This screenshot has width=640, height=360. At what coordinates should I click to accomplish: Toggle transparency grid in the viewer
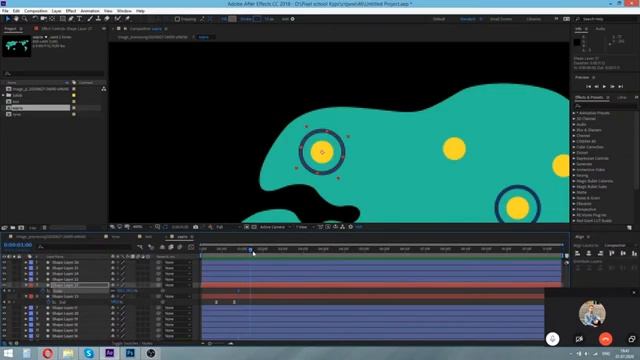coord(254,227)
